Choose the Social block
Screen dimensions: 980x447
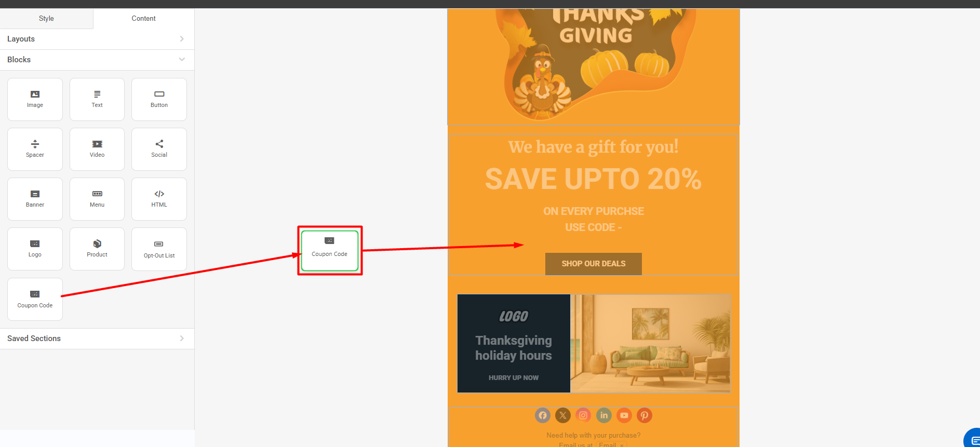[x=159, y=149]
